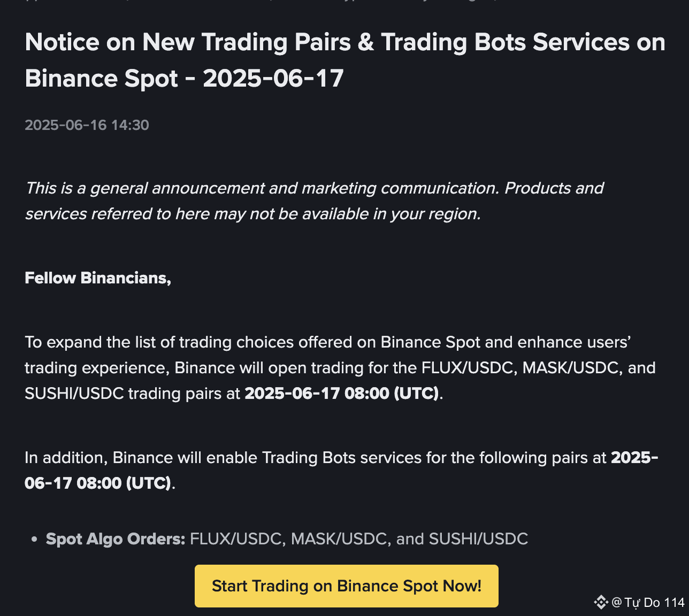The width and height of the screenshot is (689, 616).
Task: Click the italic general announcement disclaimer
Action: point(315,201)
